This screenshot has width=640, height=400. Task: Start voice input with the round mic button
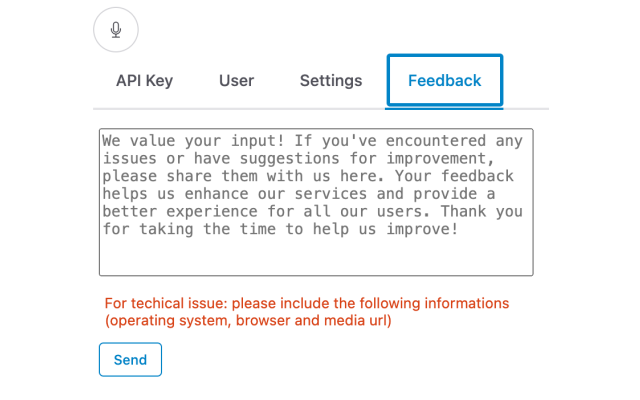tap(116, 29)
